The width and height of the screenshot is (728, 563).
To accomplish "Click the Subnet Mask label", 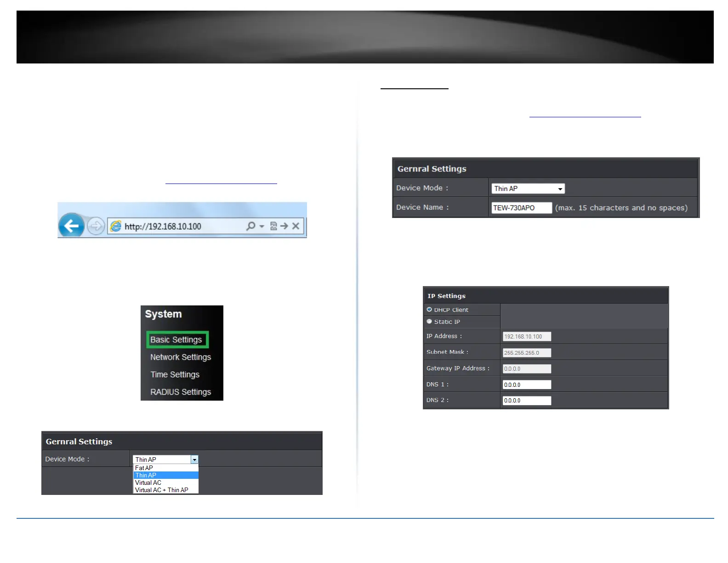I will click(x=447, y=352).
